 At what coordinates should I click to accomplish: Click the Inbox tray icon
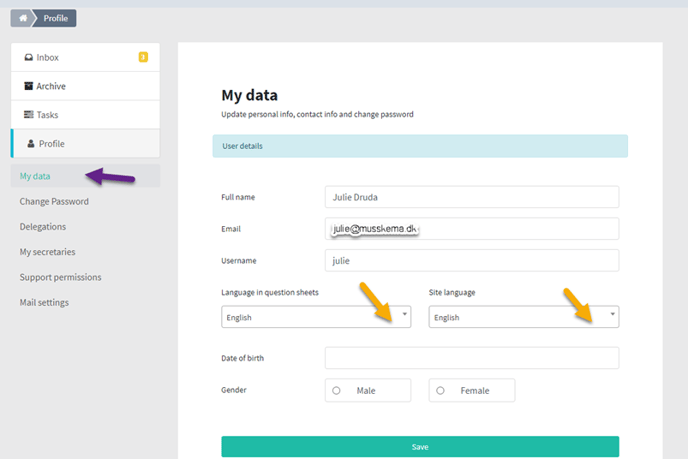click(x=29, y=57)
